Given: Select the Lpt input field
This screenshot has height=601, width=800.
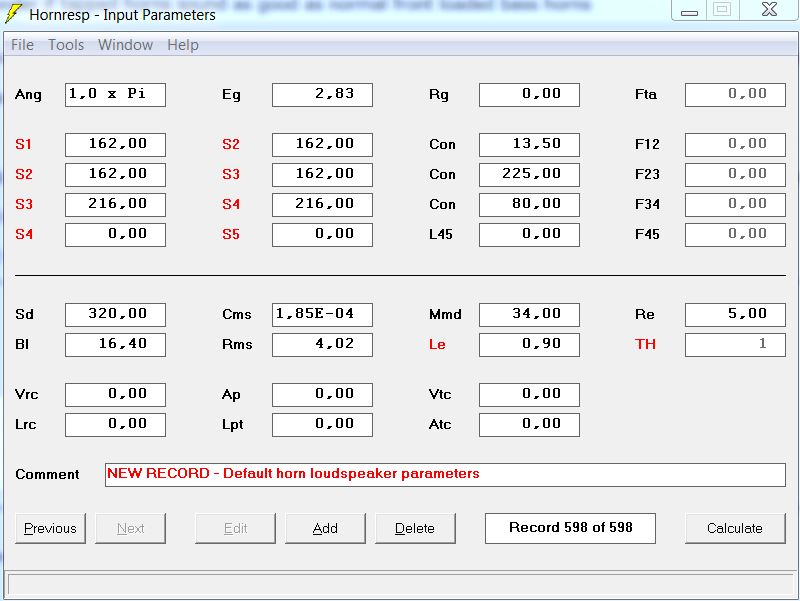Looking at the screenshot, I should click(x=322, y=425).
